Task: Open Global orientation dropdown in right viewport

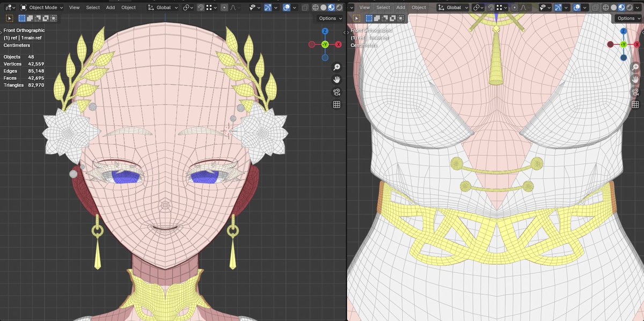Action: coord(453,8)
